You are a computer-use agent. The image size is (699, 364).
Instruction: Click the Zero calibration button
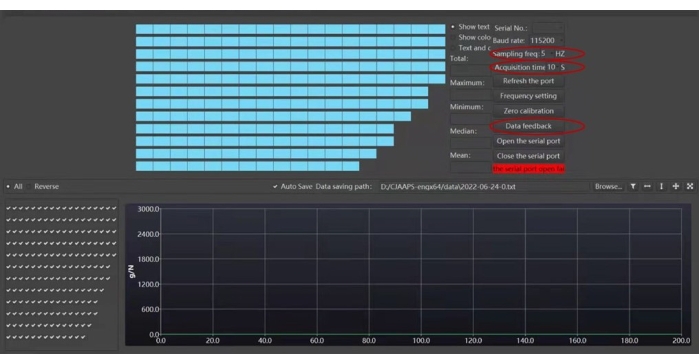(528, 111)
